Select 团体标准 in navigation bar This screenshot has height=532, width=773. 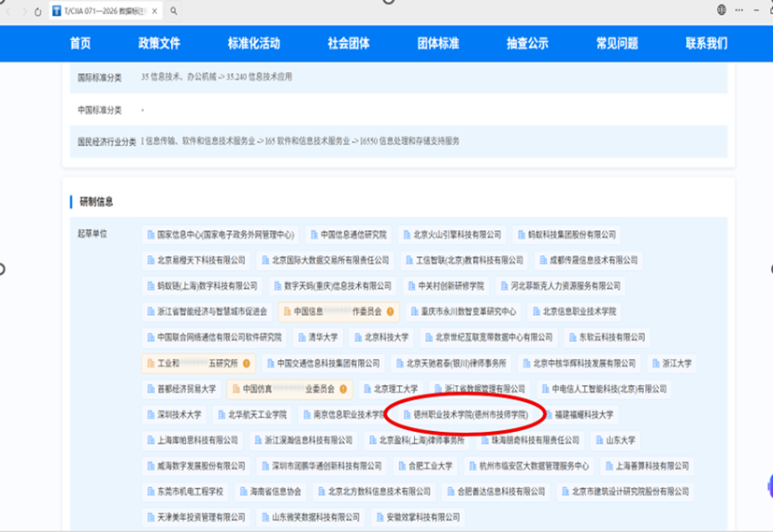click(438, 43)
